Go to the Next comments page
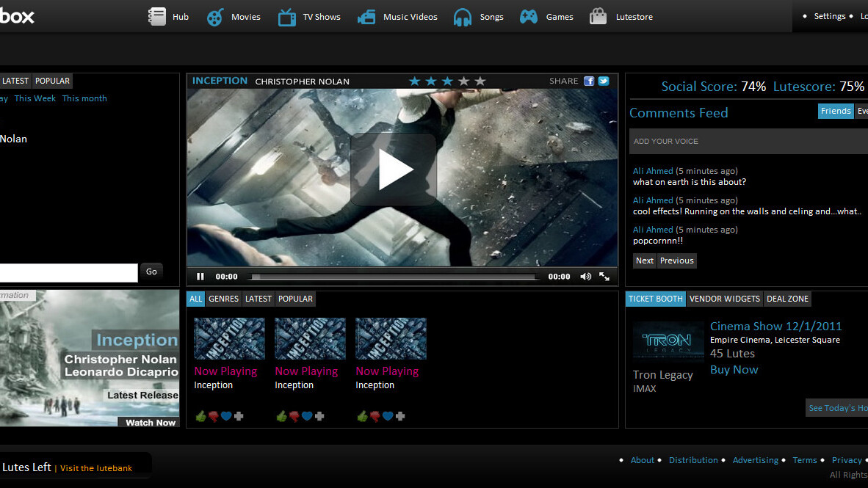The image size is (868, 488). pos(644,261)
